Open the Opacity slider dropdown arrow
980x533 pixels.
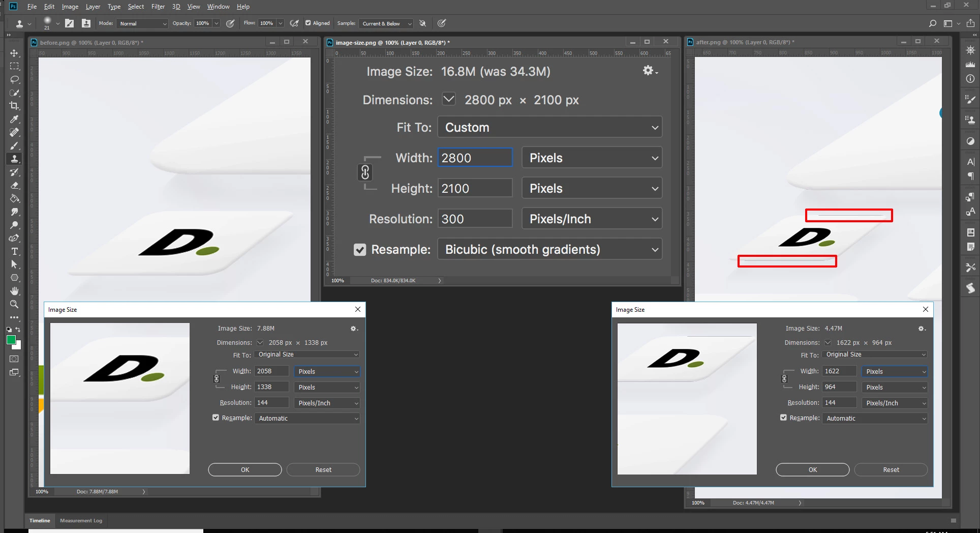[217, 23]
